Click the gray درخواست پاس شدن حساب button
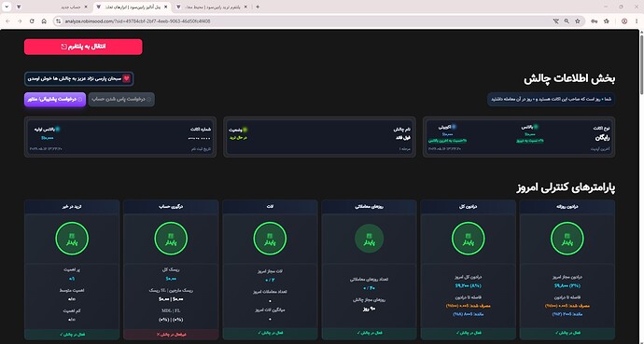 click(121, 99)
